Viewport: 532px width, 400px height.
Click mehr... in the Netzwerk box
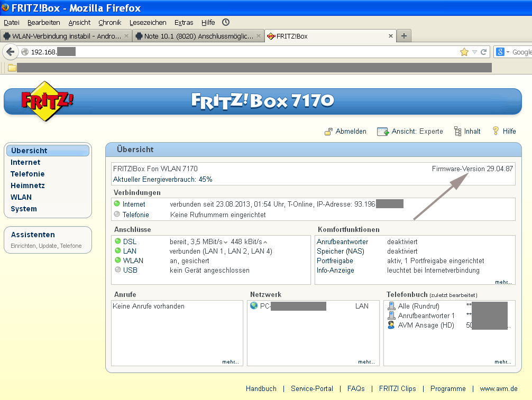coord(366,362)
